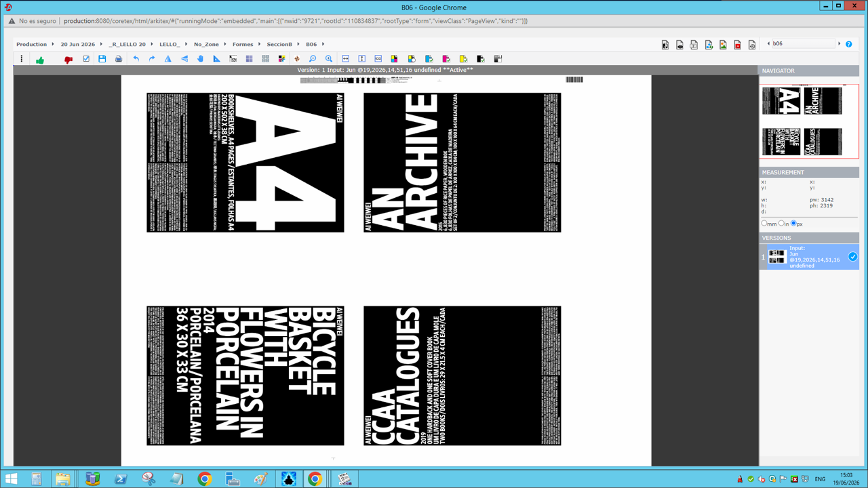Select the in measurement unit
This screenshot has width=868, height=488.
click(782, 223)
